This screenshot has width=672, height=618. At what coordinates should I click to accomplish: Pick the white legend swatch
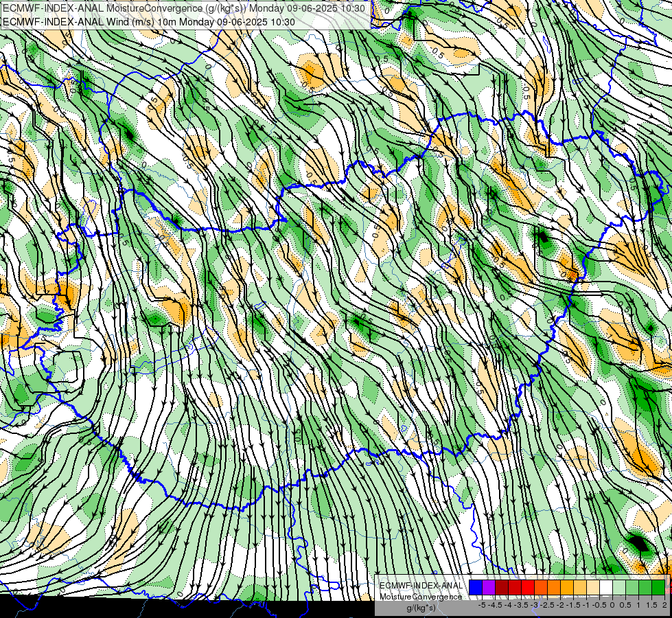tap(606, 588)
